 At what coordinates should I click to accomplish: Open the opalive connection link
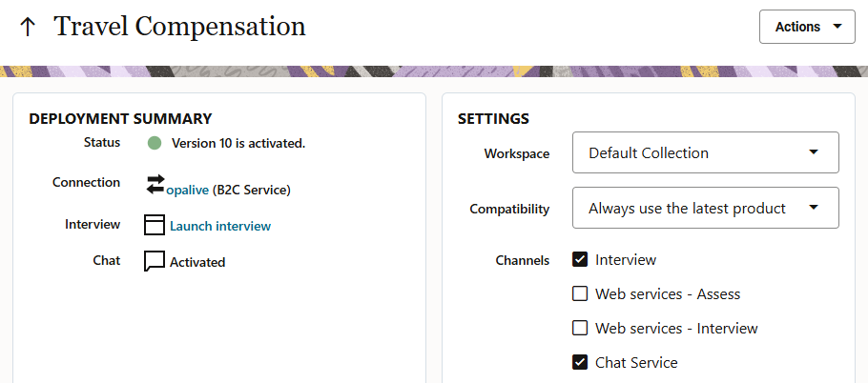coord(188,190)
